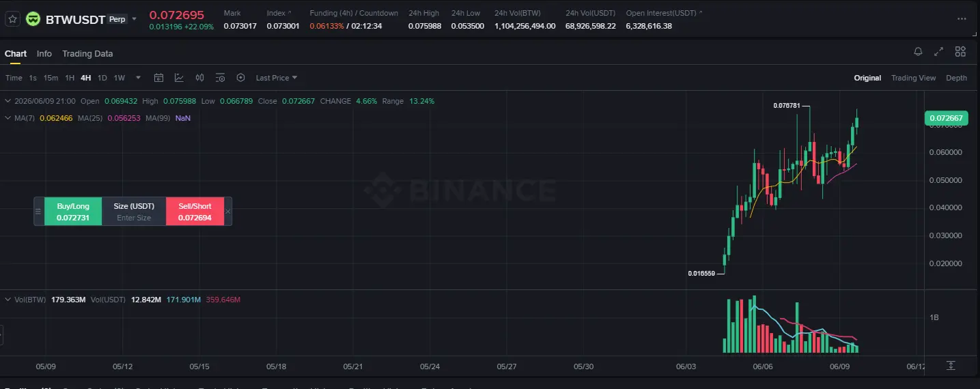This screenshot has width=980, height=389.
Task: Open the technical indicators icon
Action: (x=179, y=78)
